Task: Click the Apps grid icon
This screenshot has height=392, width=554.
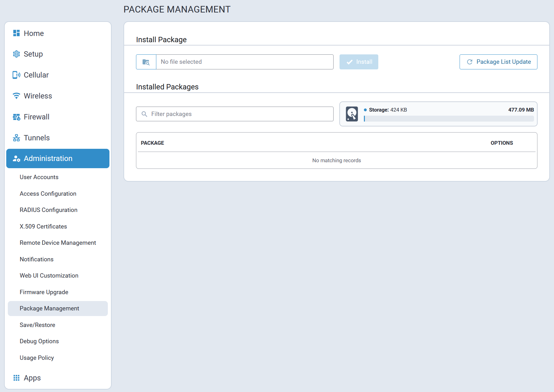Action: pos(16,378)
